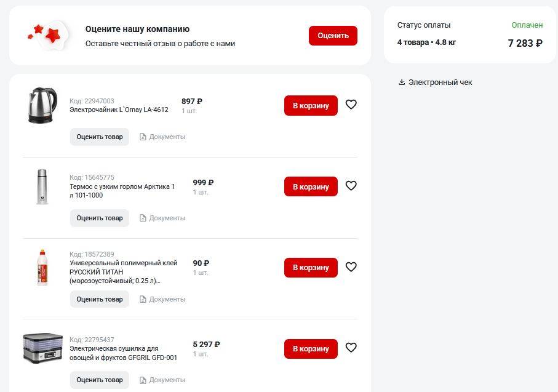Add the GFGRIL GFD-001 dryer to cart
This screenshot has width=558, height=392.
tap(311, 349)
